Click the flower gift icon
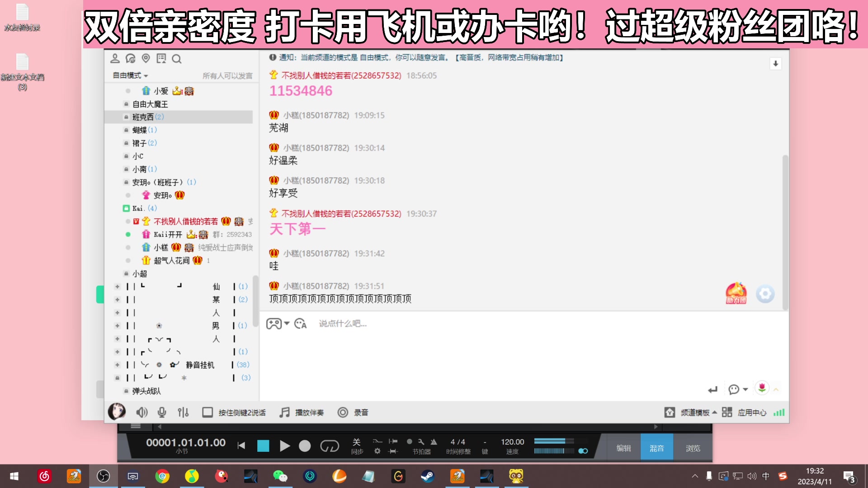868x488 pixels. click(x=762, y=388)
